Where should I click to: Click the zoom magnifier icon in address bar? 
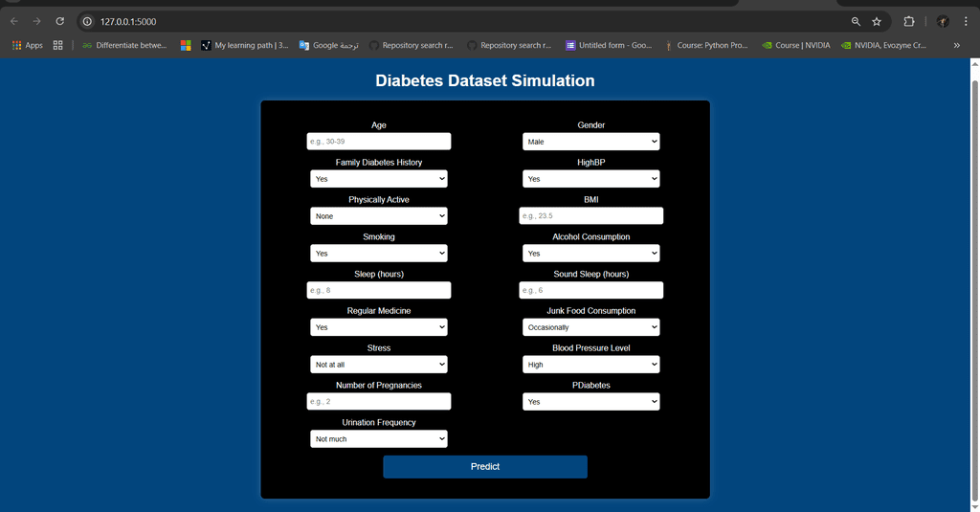click(856, 21)
